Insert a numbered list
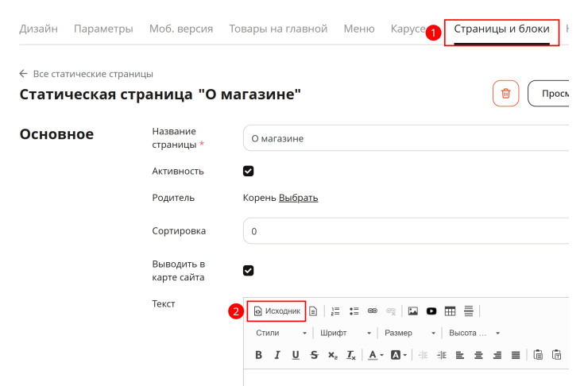The width and height of the screenshot is (588, 386). coord(335,311)
